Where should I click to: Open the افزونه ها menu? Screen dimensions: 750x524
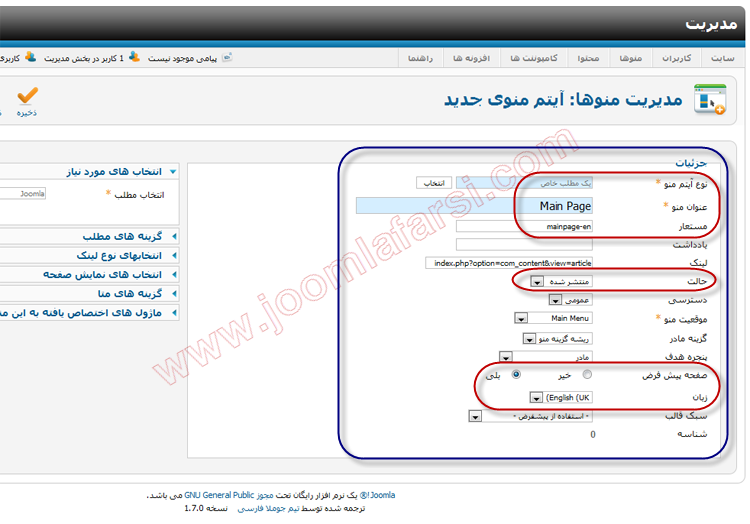(x=472, y=58)
